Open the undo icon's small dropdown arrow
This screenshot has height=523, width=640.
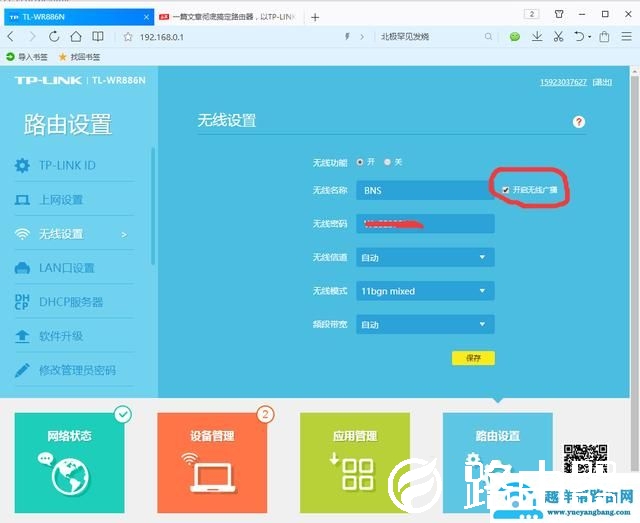589,37
